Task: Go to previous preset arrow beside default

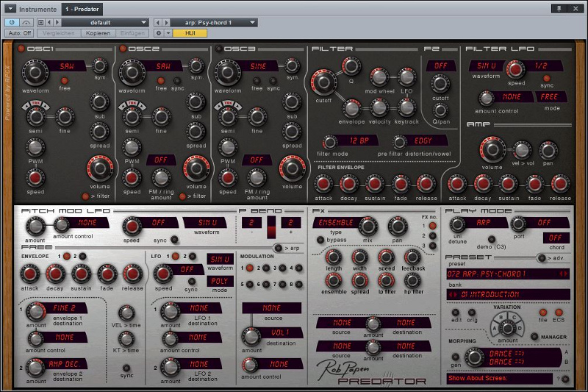Action: (x=49, y=23)
